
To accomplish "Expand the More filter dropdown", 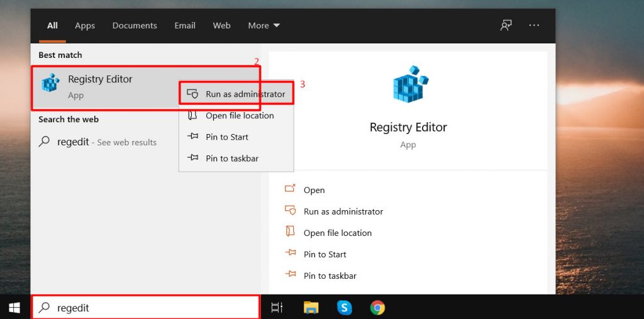I will [x=264, y=26].
